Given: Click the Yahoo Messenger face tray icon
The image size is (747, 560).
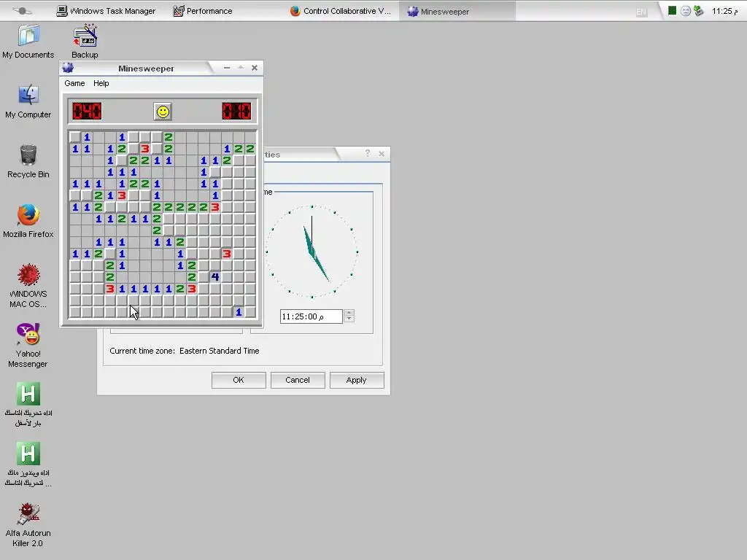Looking at the screenshot, I should pyautogui.click(x=686, y=11).
